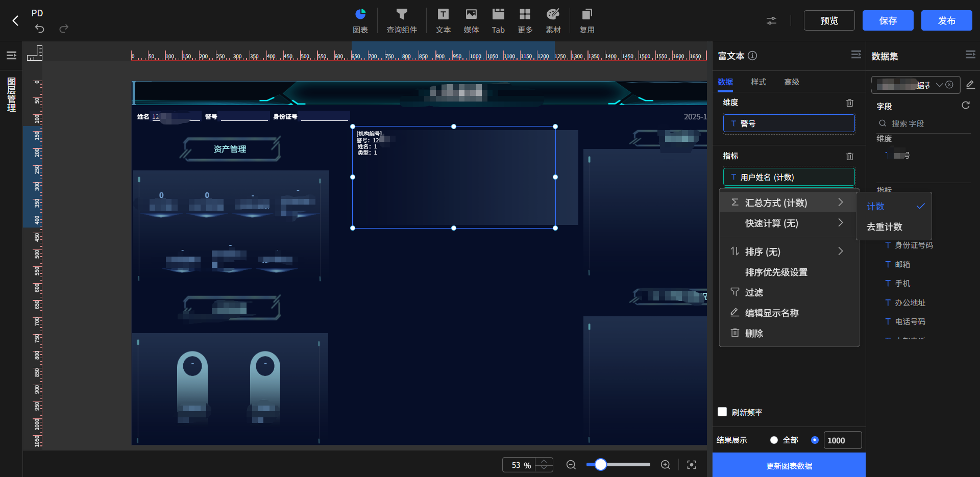Switch to the 样式 tab
The height and width of the screenshot is (477, 980).
758,82
